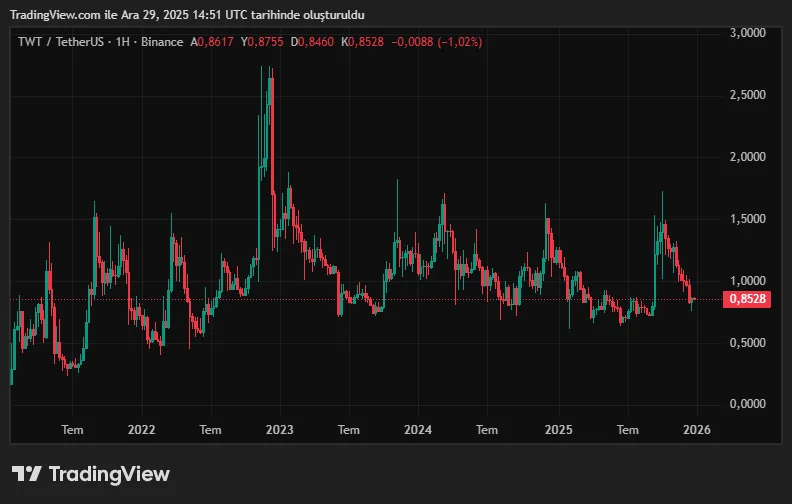Viewport: 792px width, 504px height.
Task: Click the 1,5000 price axis label
Action: pyautogui.click(x=746, y=219)
